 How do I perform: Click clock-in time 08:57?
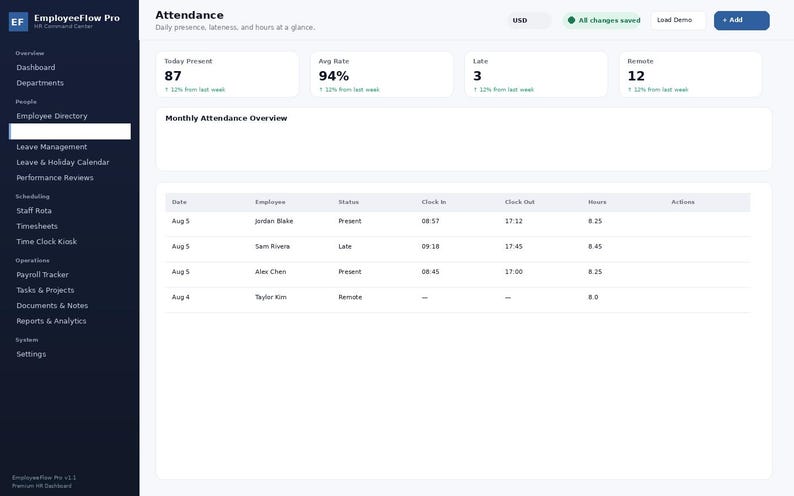(x=430, y=221)
